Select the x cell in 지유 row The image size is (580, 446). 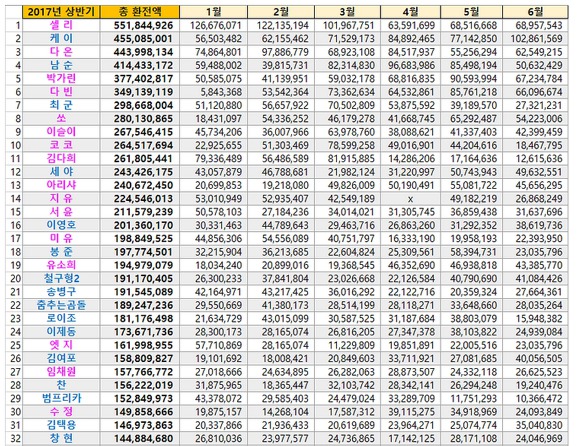click(x=410, y=199)
